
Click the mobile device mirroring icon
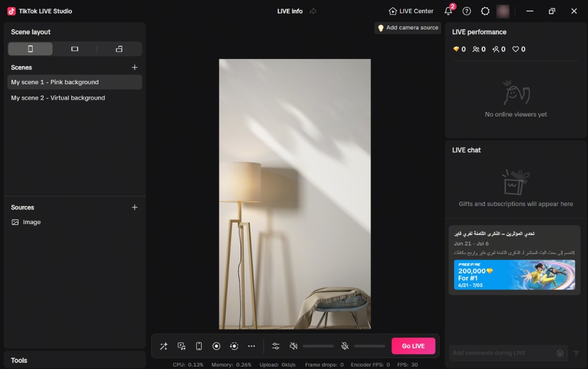[198, 345]
